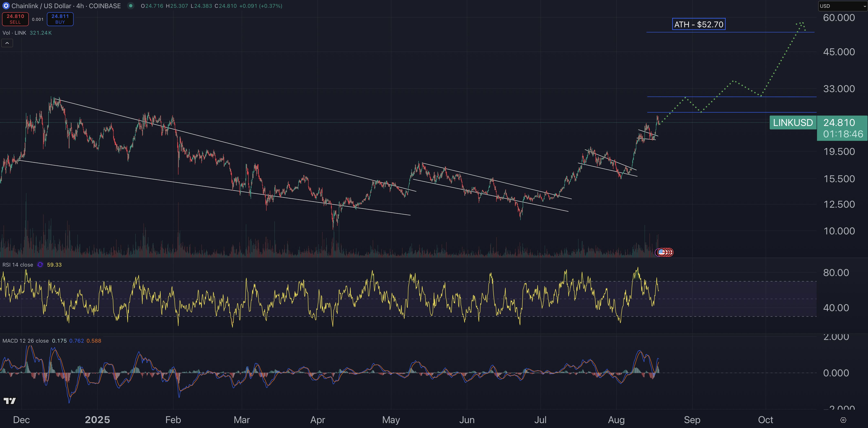868x428 pixels.
Task: Collapse the legend using the chevron under Vol · LINK
Action: [x=7, y=43]
